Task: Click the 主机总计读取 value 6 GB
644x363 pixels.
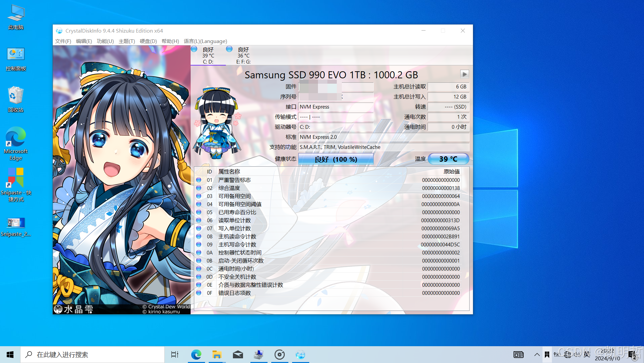Action: pos(448,87)
